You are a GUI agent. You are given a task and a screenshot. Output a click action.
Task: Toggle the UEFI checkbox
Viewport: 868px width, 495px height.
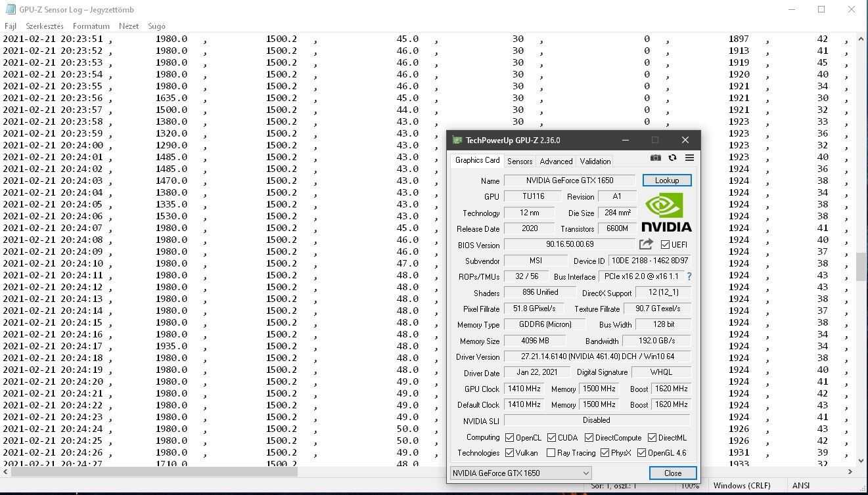[x=665, y=245]
